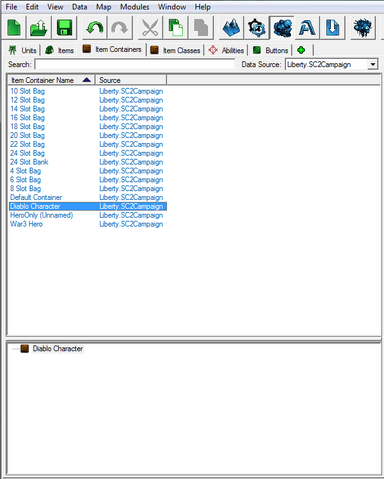Viewport: 384px width, 479px height.
Task: Click the Copy icon in toolbar
Action: 175,28
